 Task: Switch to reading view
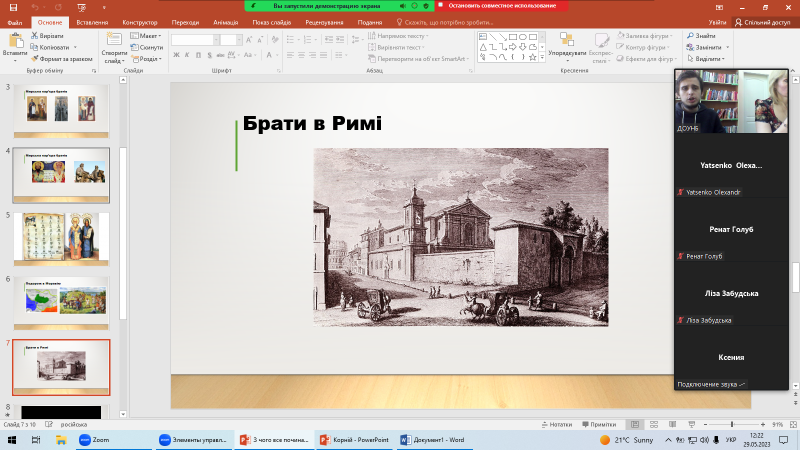(x=672, y=424)
